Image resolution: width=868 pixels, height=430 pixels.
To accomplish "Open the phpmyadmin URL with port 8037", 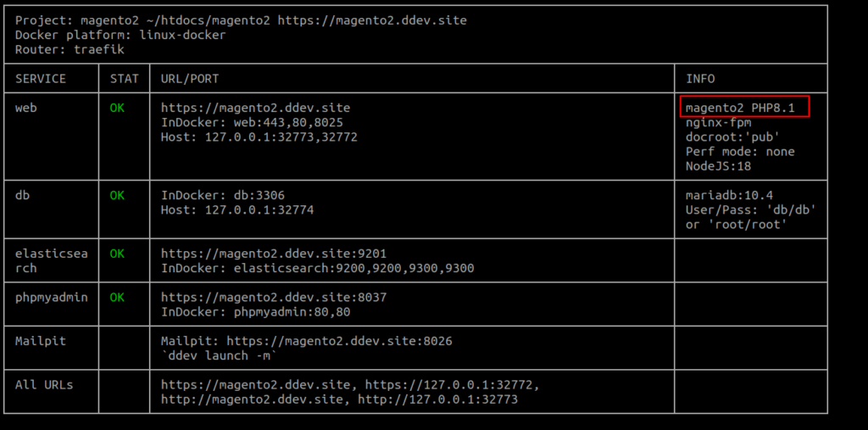I will tap(274, 298).
